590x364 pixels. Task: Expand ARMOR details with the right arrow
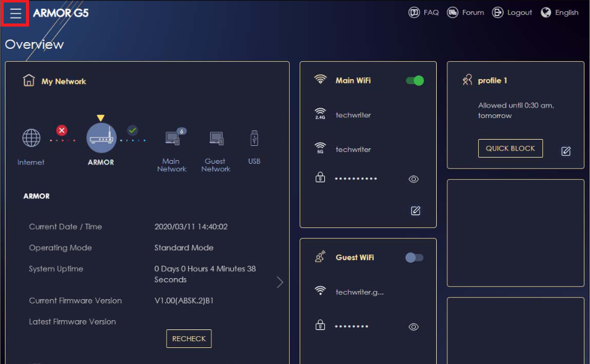(280, 282)
